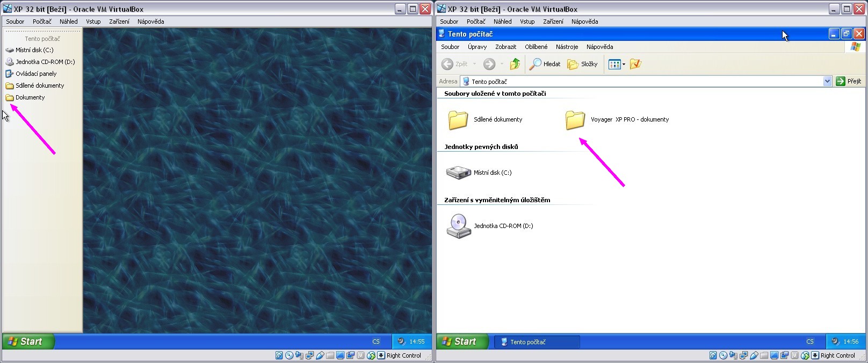Click the Hledat search magnifier button
Screen dimensions: 868x363
coord(545,64)
